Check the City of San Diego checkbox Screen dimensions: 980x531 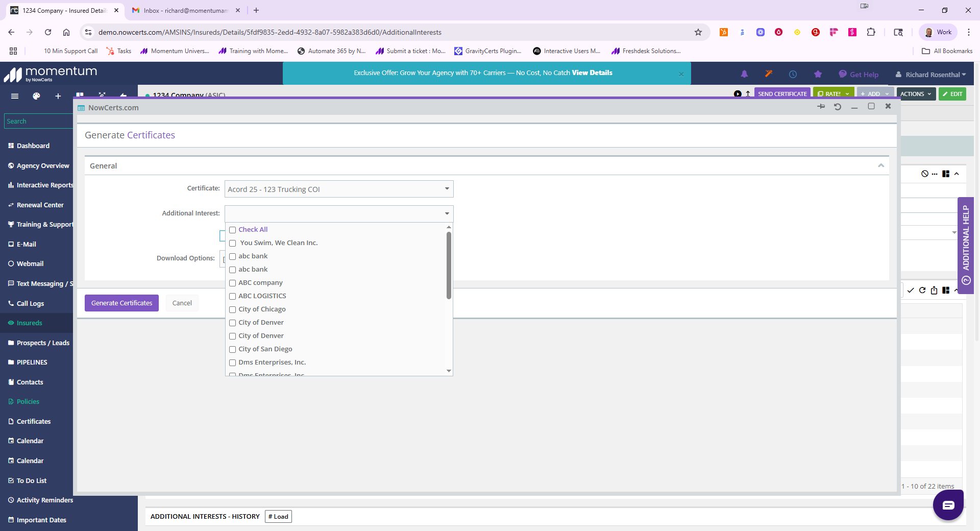pos(232,349)
